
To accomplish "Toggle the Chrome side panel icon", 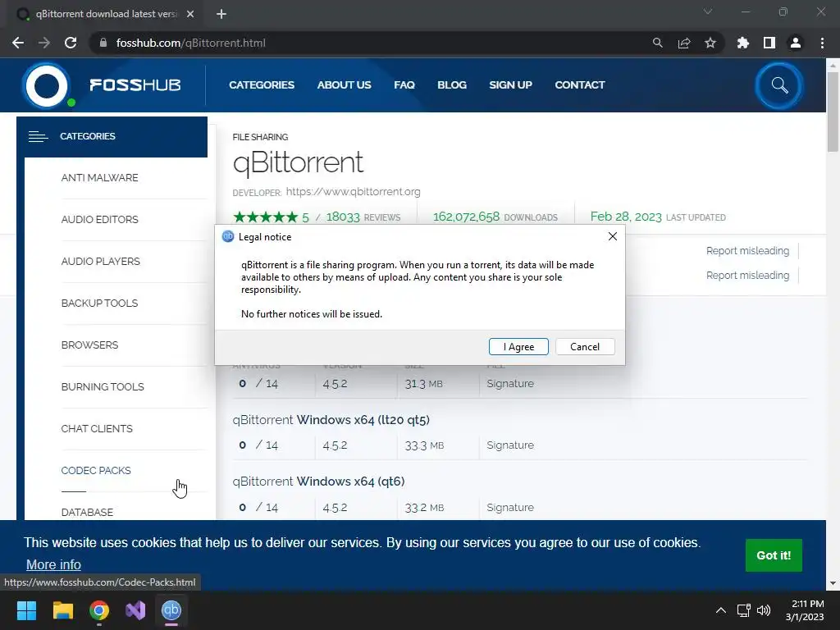I will [769, 43].
